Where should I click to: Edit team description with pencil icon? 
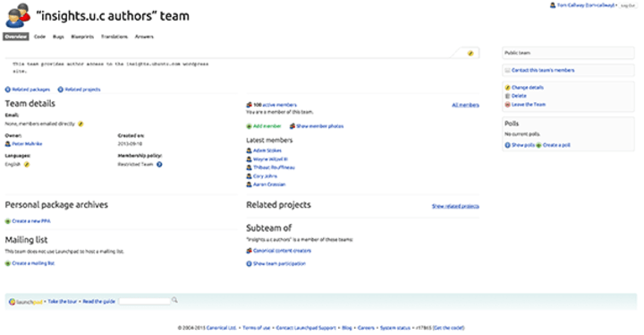[x=470, y=54]
